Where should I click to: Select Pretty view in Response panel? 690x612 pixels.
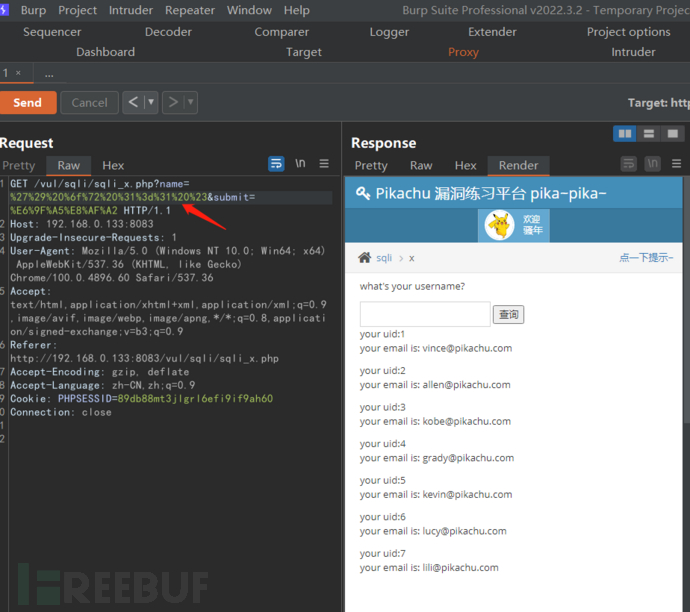(371, 165)
